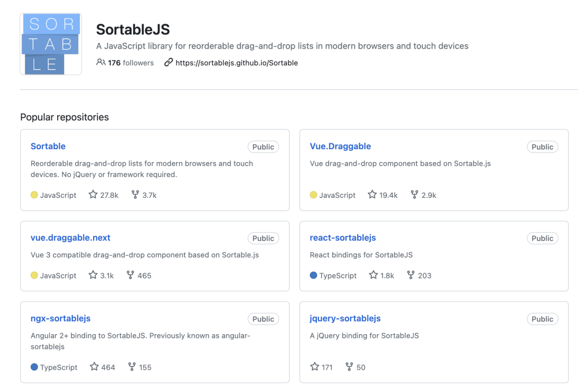Click the JavaScript label on the Sortable card
Viewport: 578px width, 392px height.
pyautogui.click(x=58, y=195)
